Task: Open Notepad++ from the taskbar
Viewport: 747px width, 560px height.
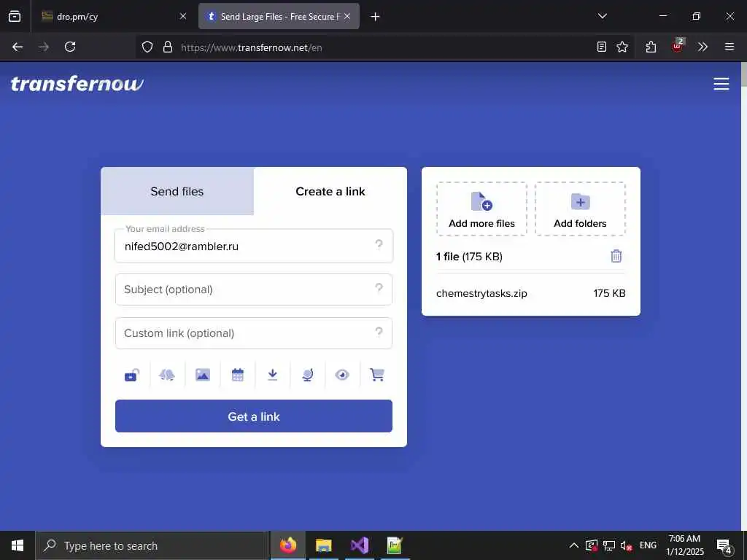Action: tap(395, 545)
